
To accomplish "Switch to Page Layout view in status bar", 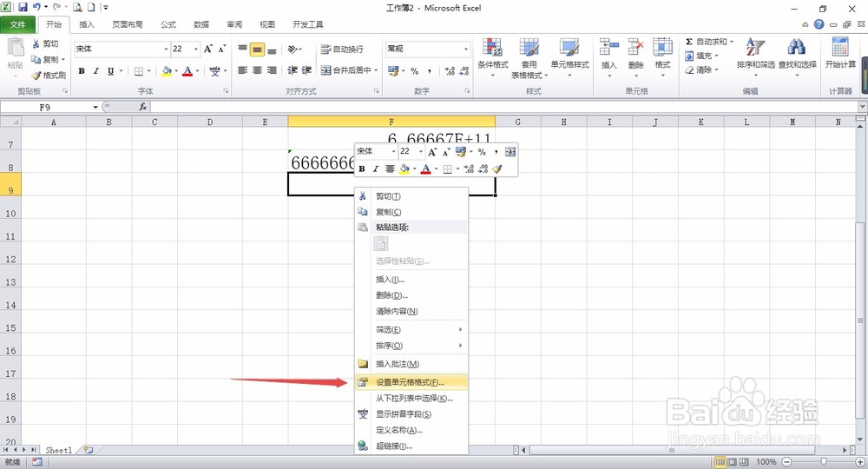I will [732, 462].
